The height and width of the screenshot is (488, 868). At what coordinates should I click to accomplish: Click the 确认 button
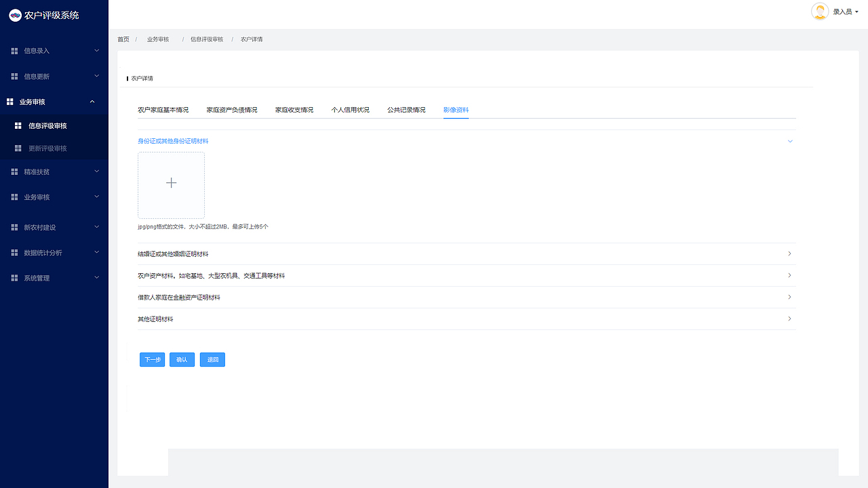pyautogui.click(x=182, y=360)
